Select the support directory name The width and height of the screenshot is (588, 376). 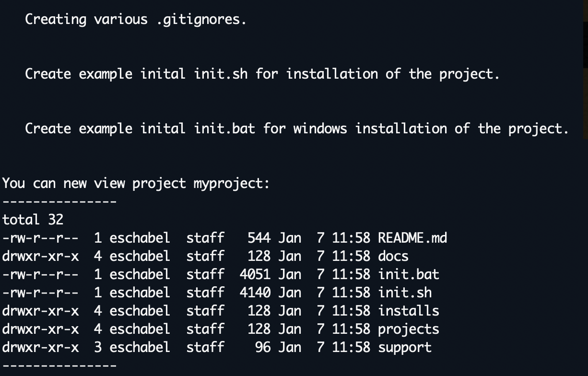pyautogui.click(x=404, y=347)
